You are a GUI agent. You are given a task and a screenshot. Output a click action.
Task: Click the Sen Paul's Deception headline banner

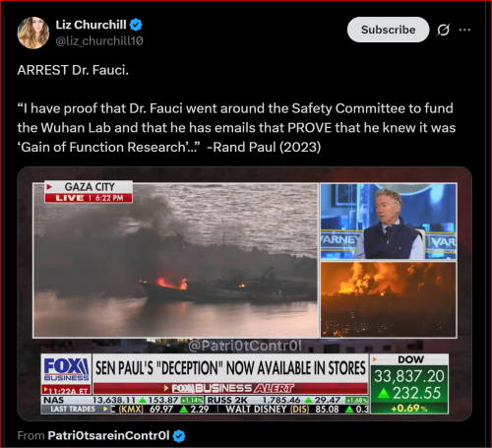click(x=230, y=368)
